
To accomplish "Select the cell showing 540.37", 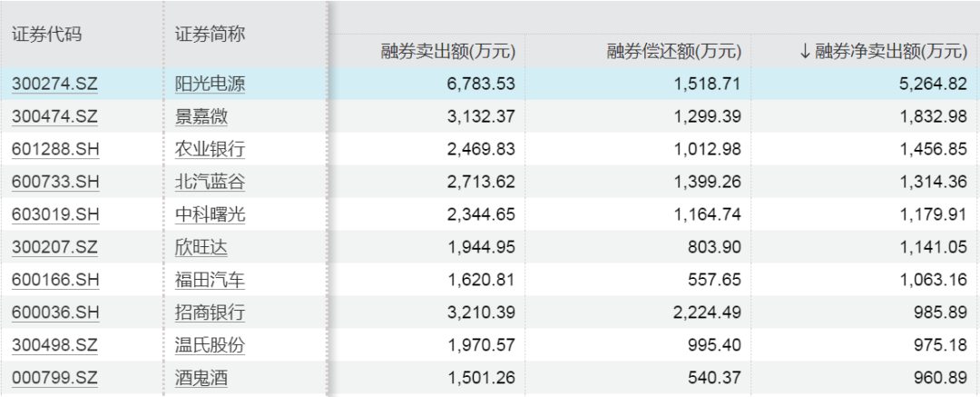I will [x=638, y=378].
